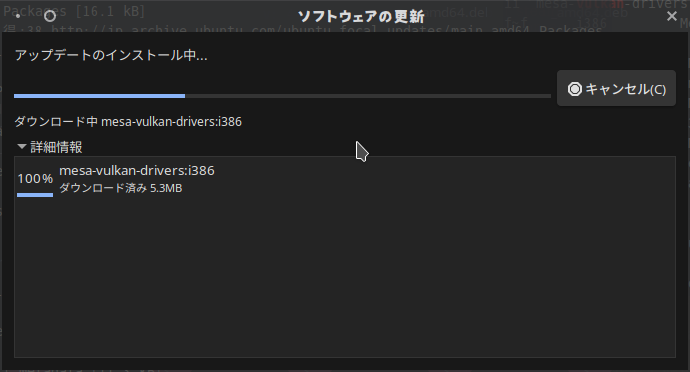Click the overall update progress bar
The image size is (690, 372).
[x=282, y=96]
